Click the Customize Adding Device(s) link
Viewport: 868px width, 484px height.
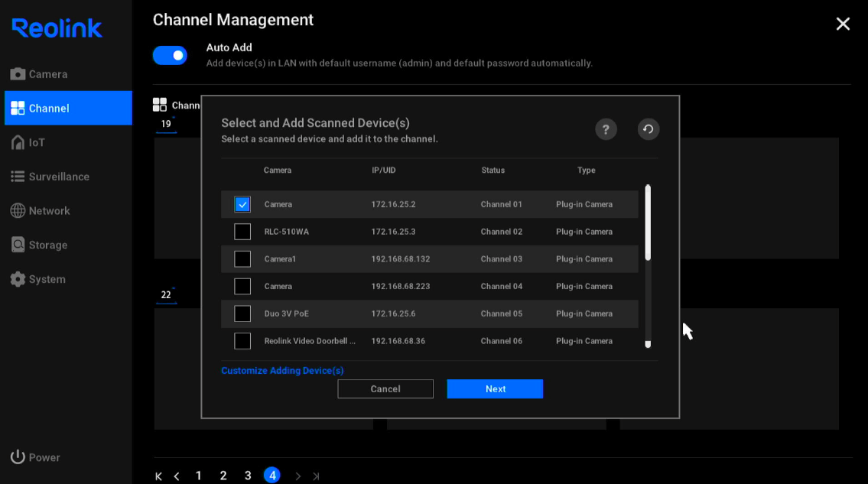click(x=282, y=371)
